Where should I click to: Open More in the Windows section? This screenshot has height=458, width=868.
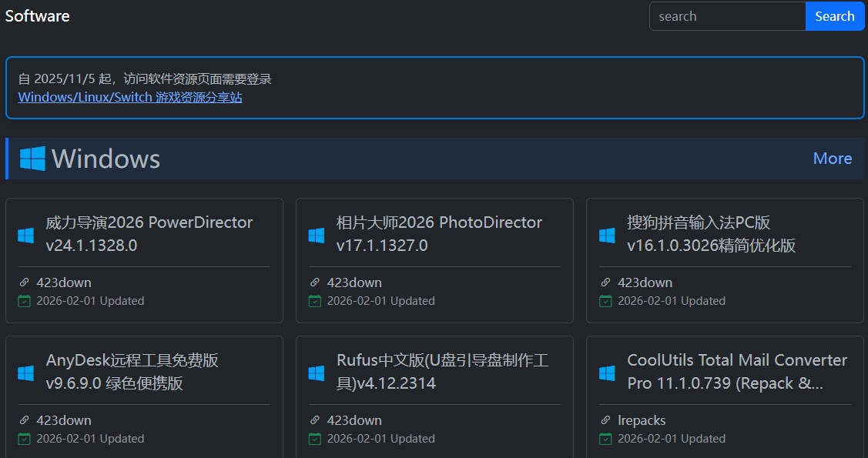(x=832, y=159)
